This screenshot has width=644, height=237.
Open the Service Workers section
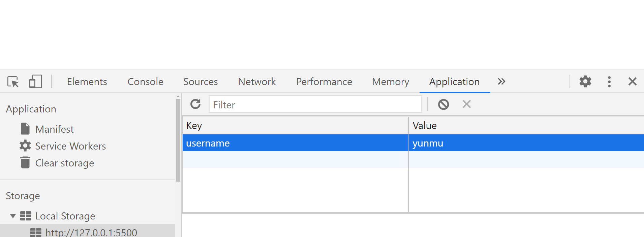(x=70, y=146)
